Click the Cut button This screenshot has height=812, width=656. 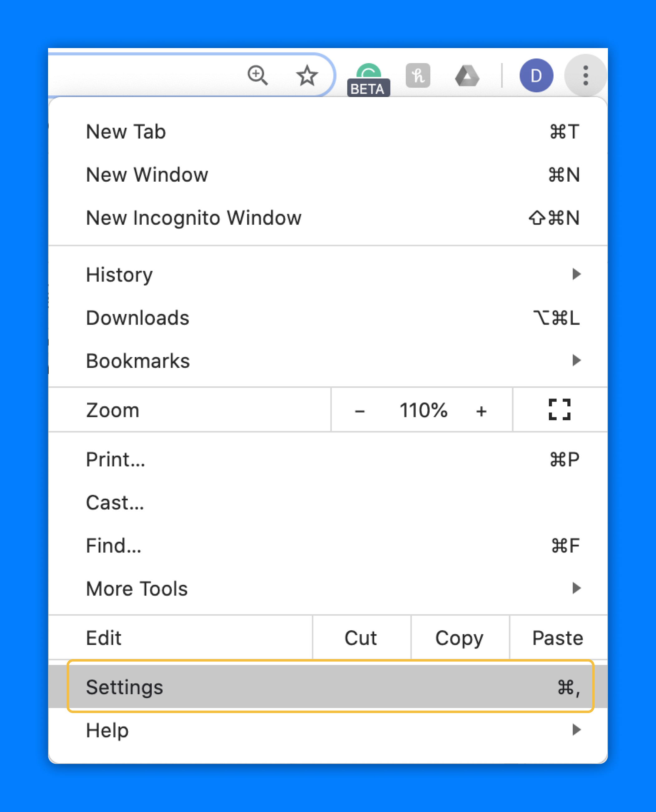click(360, 638)
